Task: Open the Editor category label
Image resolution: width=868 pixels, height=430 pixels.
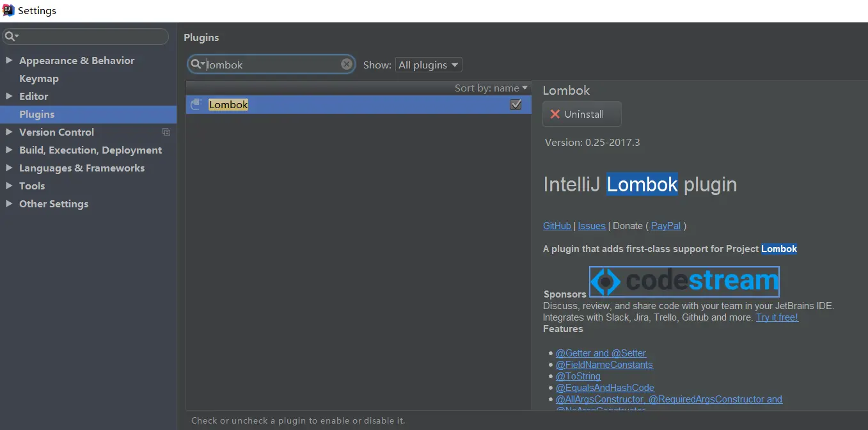Action: pyautogui.click(x=34, y=96)
